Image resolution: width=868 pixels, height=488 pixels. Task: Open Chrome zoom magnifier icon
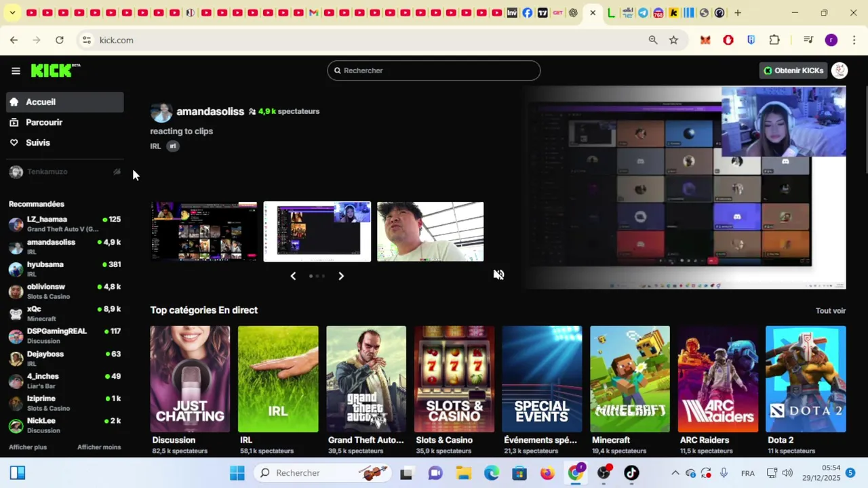coord(653,40)
